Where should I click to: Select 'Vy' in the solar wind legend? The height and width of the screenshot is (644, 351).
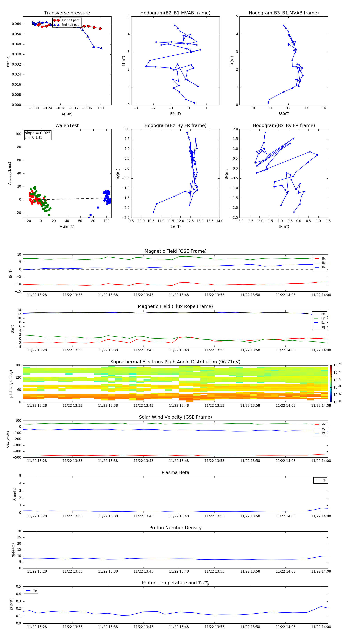pos(320,429)
